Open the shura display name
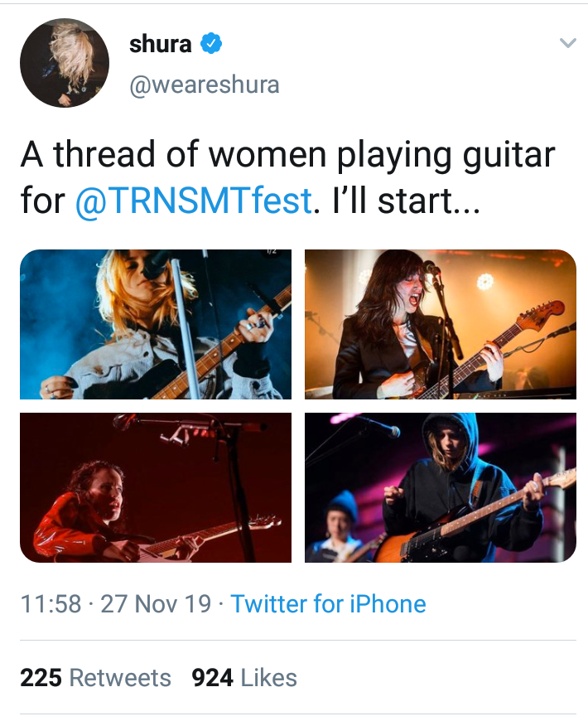588x721 pixels. (x=161, y=44)
